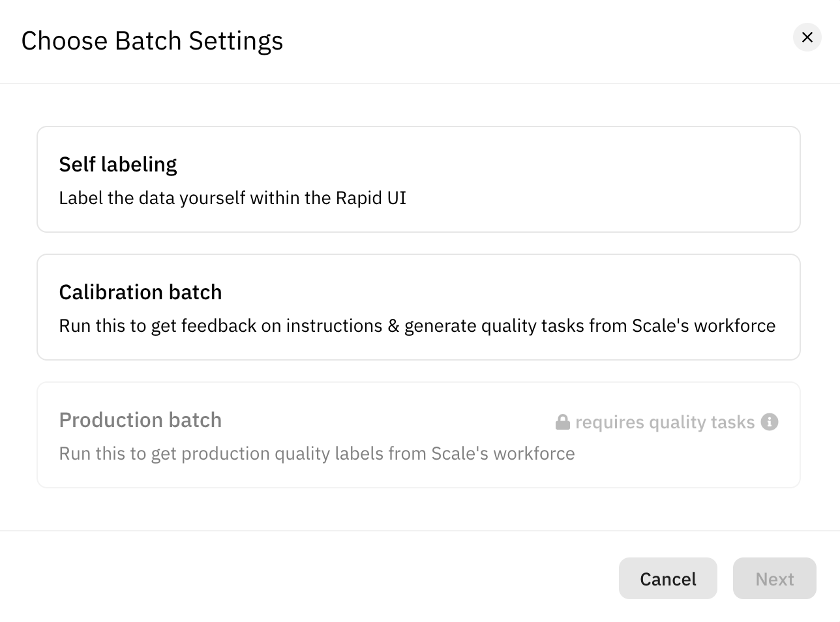Click the Next button

point(774,578)
